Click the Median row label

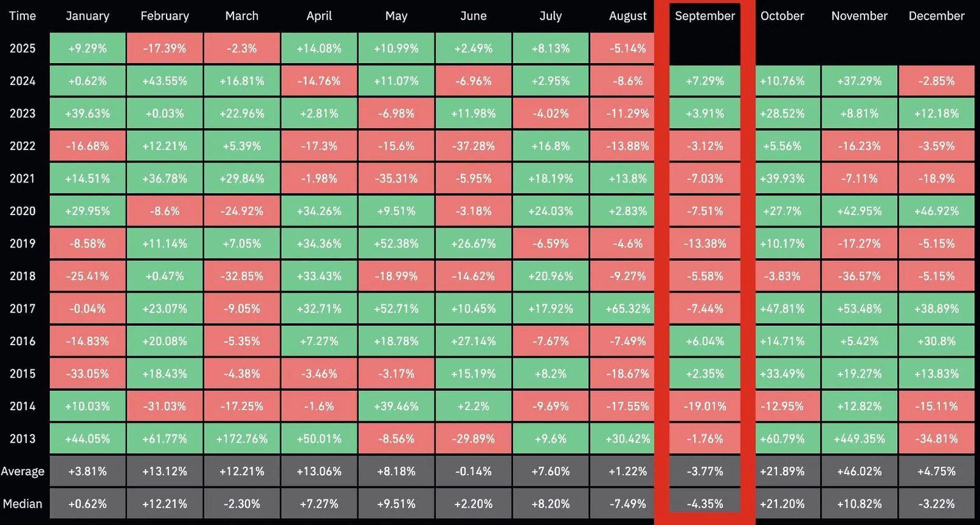[x=22, y=504]
